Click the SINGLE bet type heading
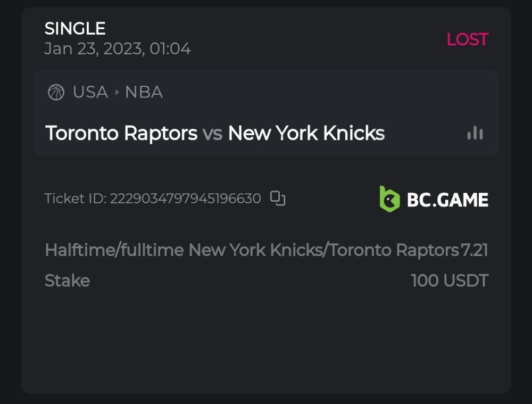The image size is (532, 404). tap(75, 28)
